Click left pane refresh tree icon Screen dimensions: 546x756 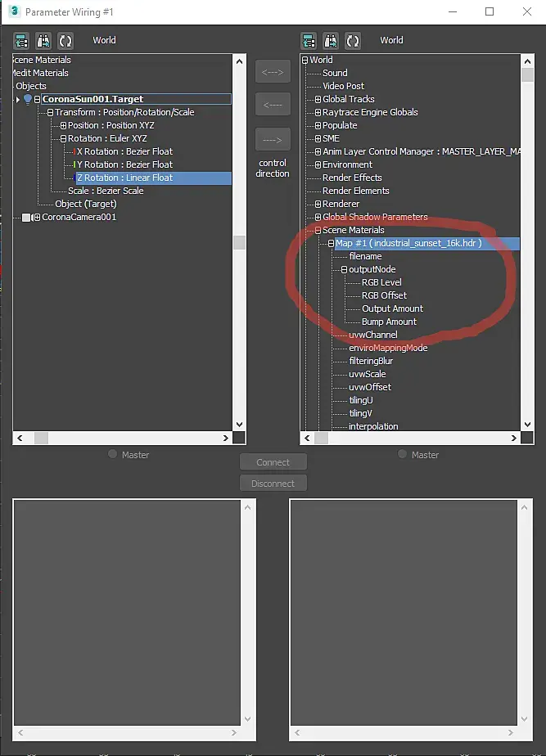tap(65, 41)
